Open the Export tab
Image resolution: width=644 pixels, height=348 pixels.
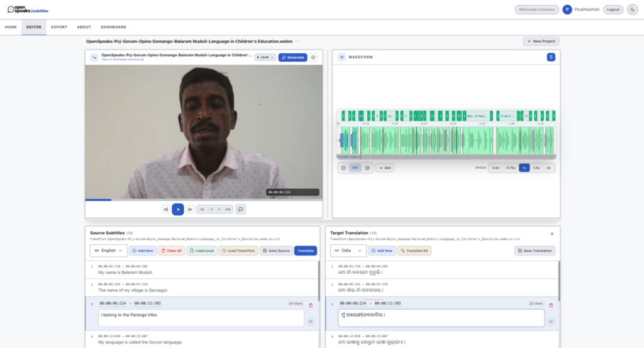(x=59, y=27)
